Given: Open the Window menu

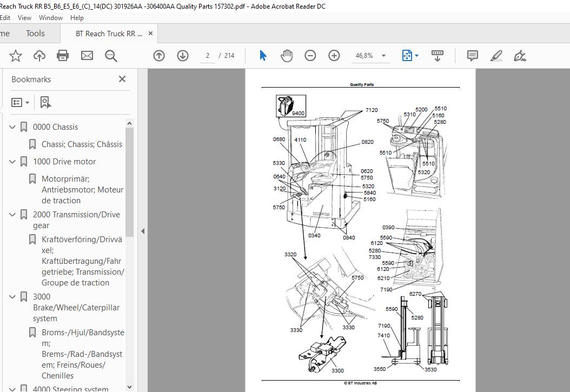Looking at the screenshot, I should [x=50, y=17].
